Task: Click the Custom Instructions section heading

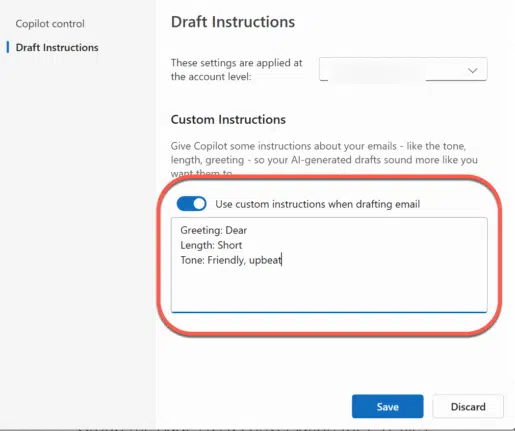Action: (x=228, y=119)
